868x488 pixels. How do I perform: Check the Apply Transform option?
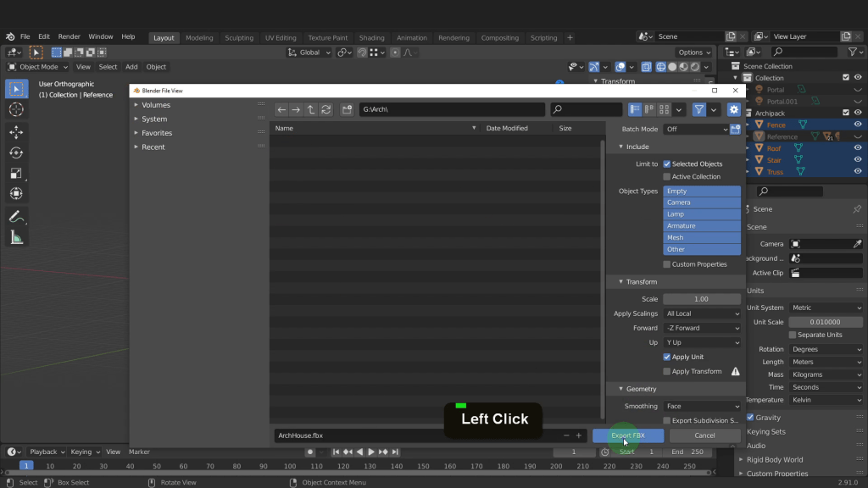[x=667, y=371]
